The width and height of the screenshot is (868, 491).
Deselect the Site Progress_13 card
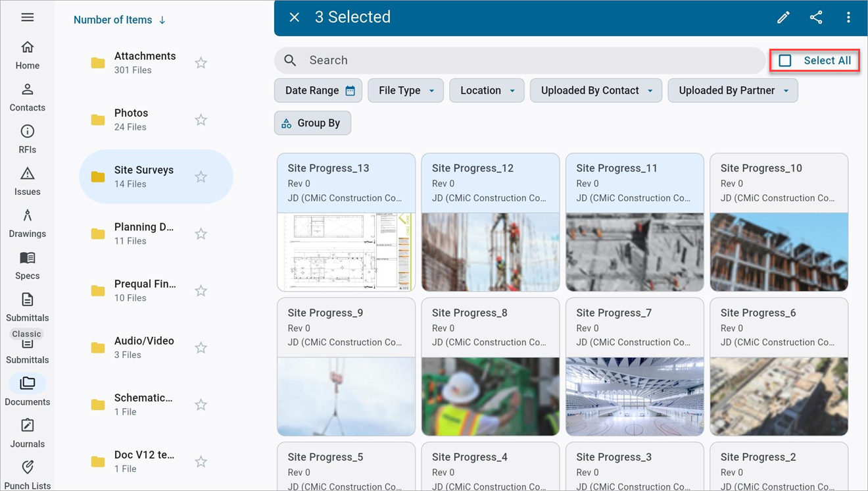tap(347, 222)
